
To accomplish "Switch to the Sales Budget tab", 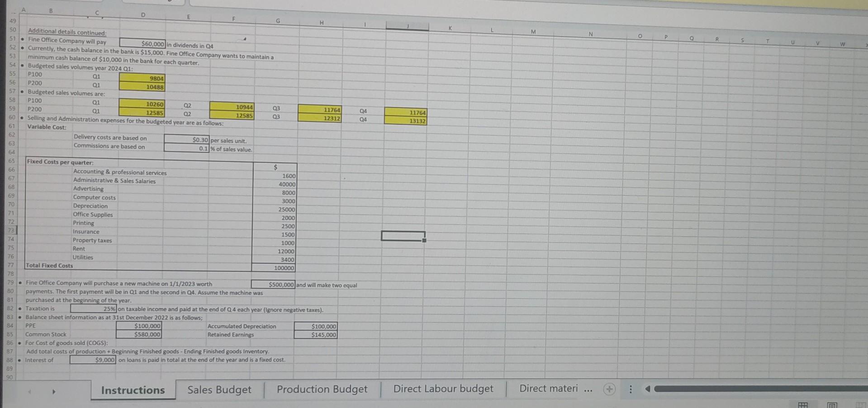I will click(219, 389).
